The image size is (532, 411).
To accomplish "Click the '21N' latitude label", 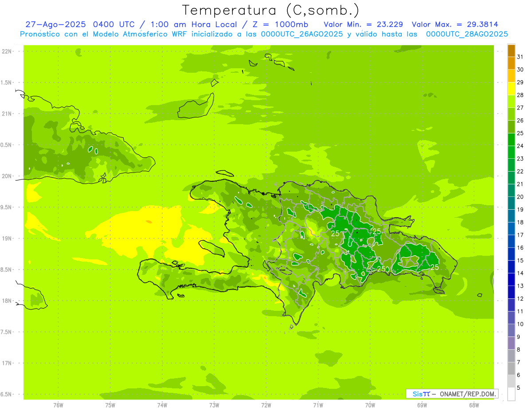I will click(x=7, y=114).
